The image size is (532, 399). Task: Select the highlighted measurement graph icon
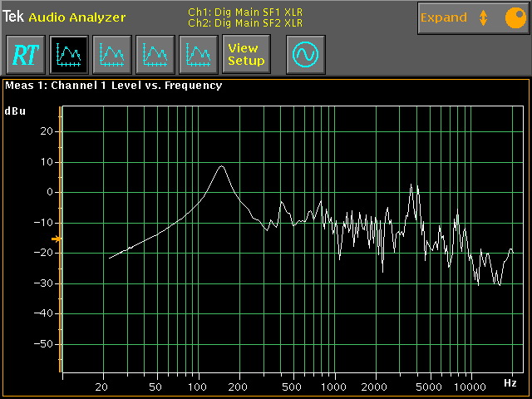tap(68, 55)
